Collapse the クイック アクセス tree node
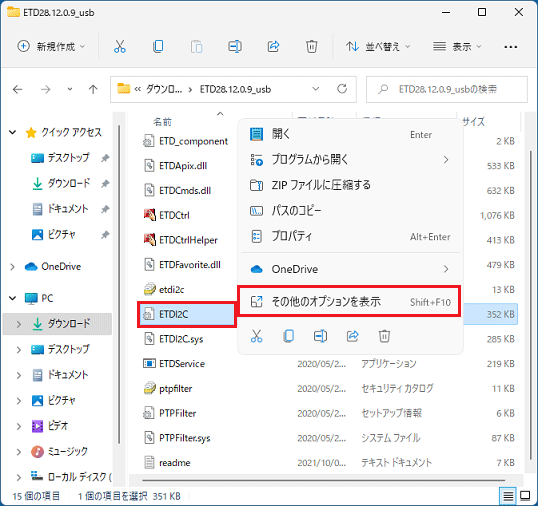Image resolution: width=538 pixels, height=506 pixels. (x=13, y=132)
